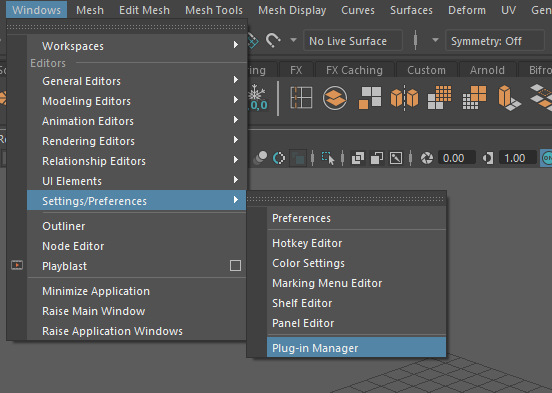Open Color Settings
The height and width of the screenshot is (393, 552).
[x=356, y=263]
